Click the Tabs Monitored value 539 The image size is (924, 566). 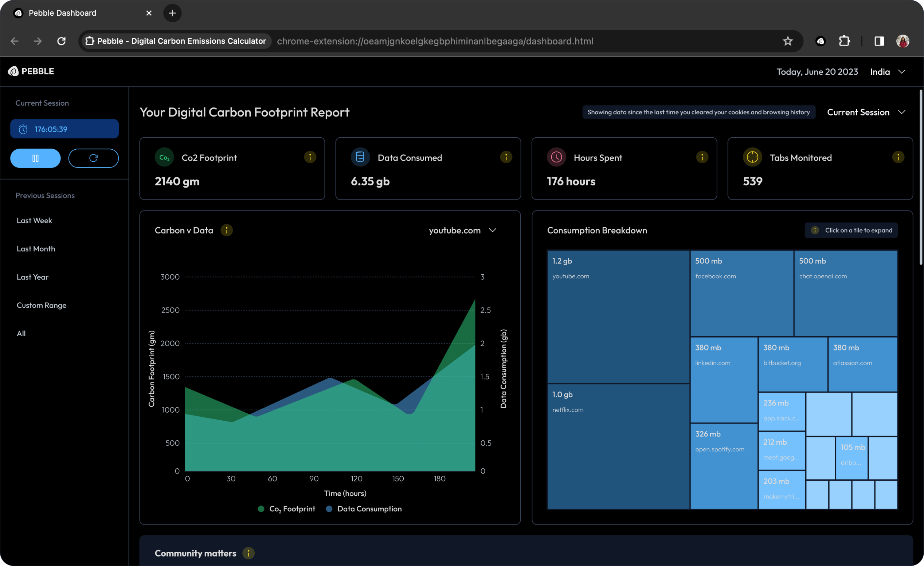753,181
